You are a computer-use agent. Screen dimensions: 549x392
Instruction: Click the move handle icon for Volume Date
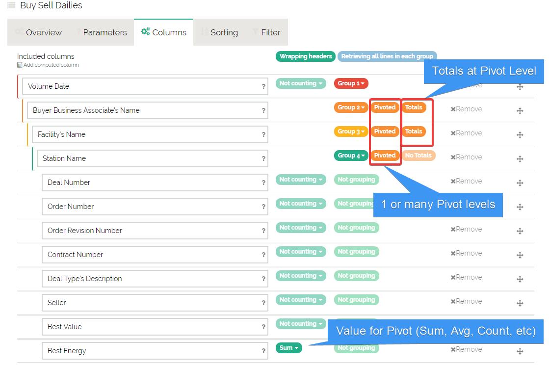tap(520, 87)
